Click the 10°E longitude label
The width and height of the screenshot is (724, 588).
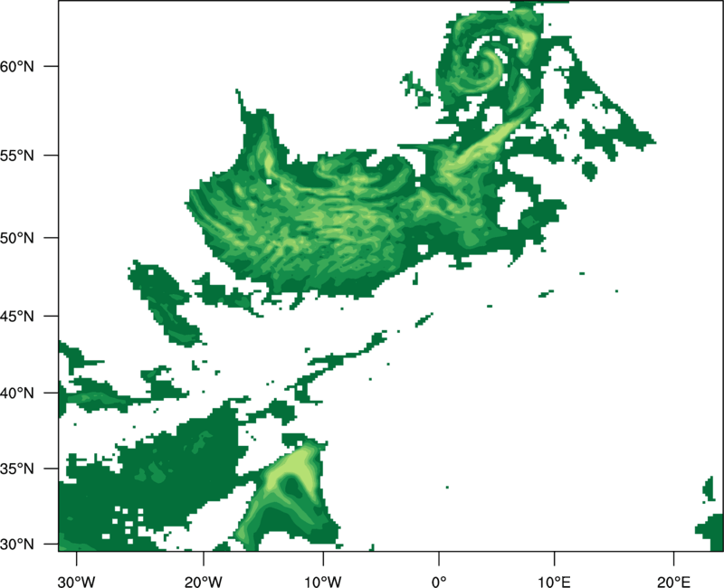[554, 582]
